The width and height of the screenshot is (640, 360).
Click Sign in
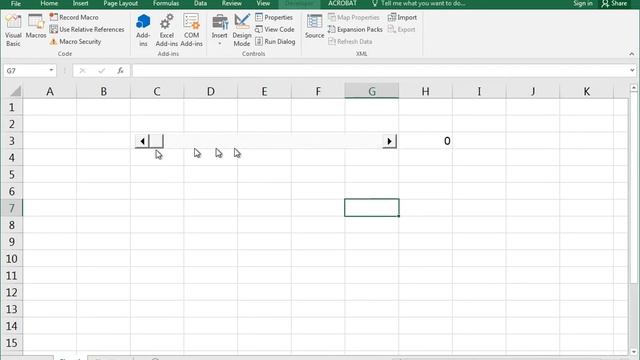[x=582, y=3]
